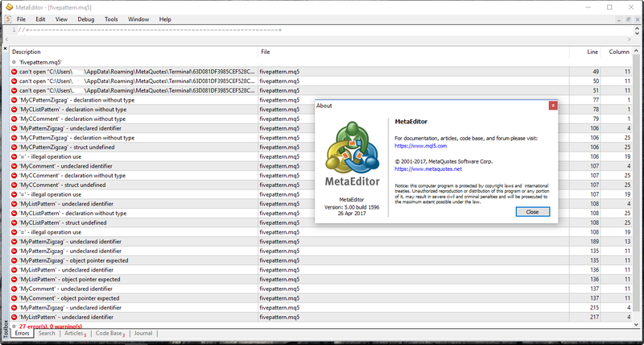Image resolution: width=644 pixels, height=345 pixels.
Task: Open the Tools menu
Action: click(x=111, y=19)
